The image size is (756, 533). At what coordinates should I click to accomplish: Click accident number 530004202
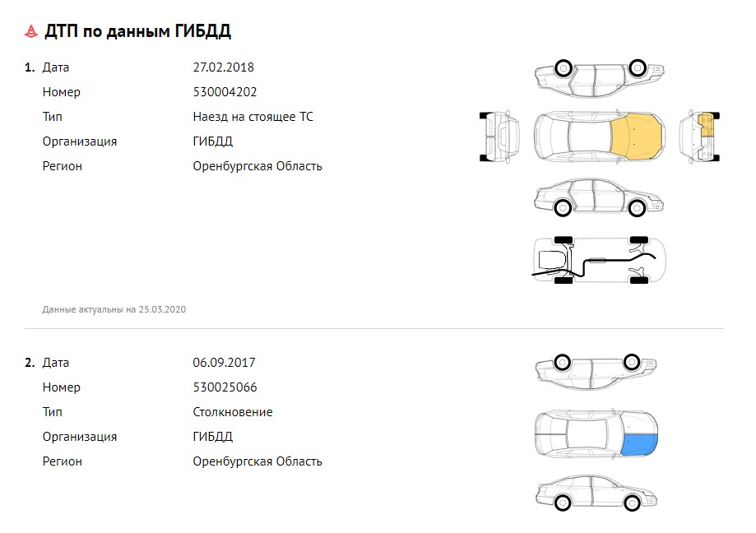225,92
